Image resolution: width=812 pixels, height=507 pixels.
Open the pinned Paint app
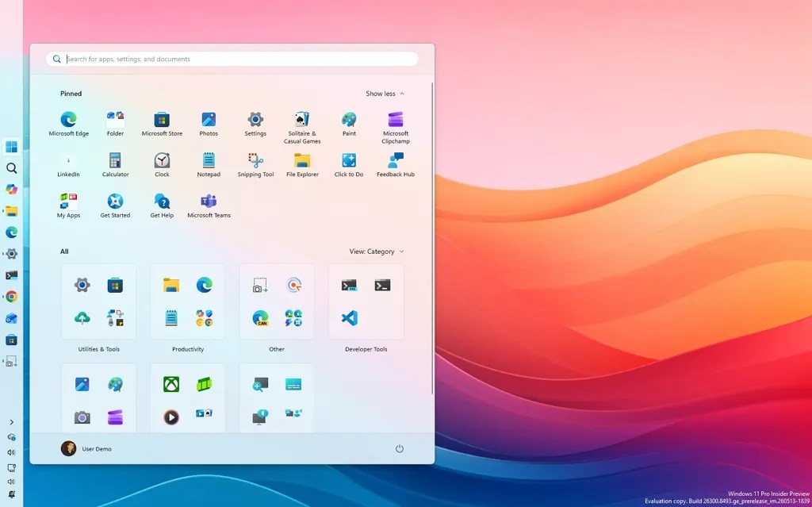coord(349,124)
